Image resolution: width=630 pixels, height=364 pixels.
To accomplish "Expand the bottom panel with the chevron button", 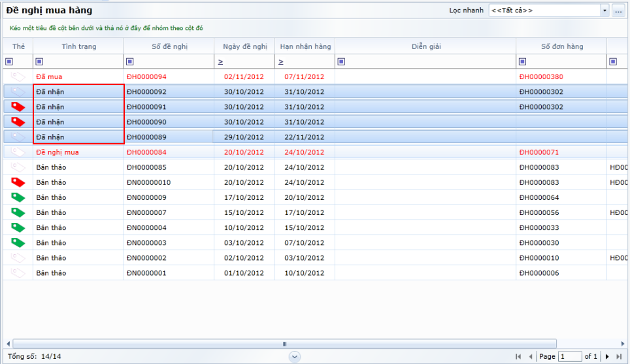I will click(295, 356).
